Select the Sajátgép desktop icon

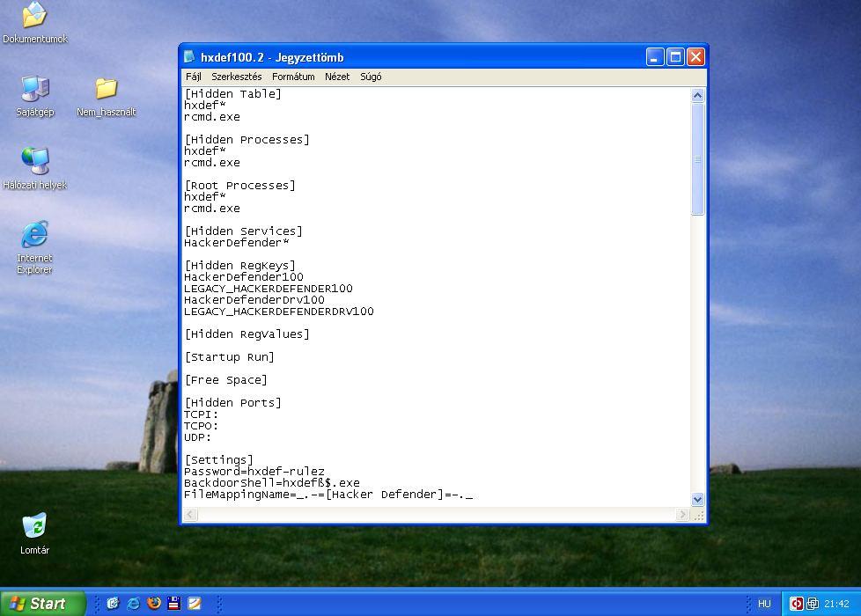click(35, 89)
